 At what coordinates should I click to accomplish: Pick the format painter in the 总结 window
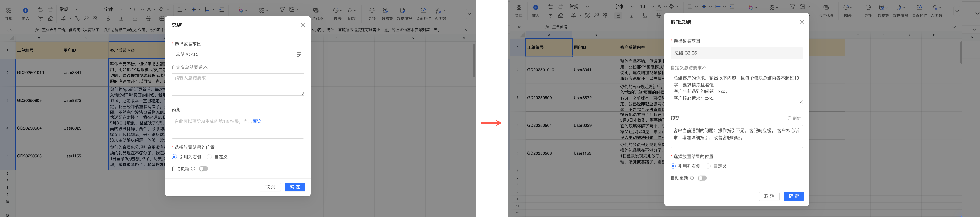point(41,18)
